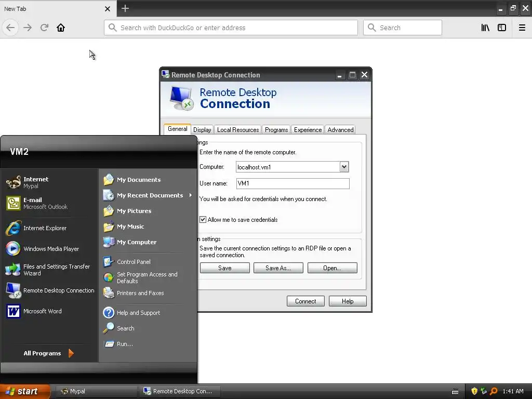This screenshot has width=532, height=399.
Task: Click browser Forward arrow button
Action: pyautogui.click(x=28, y=28)
